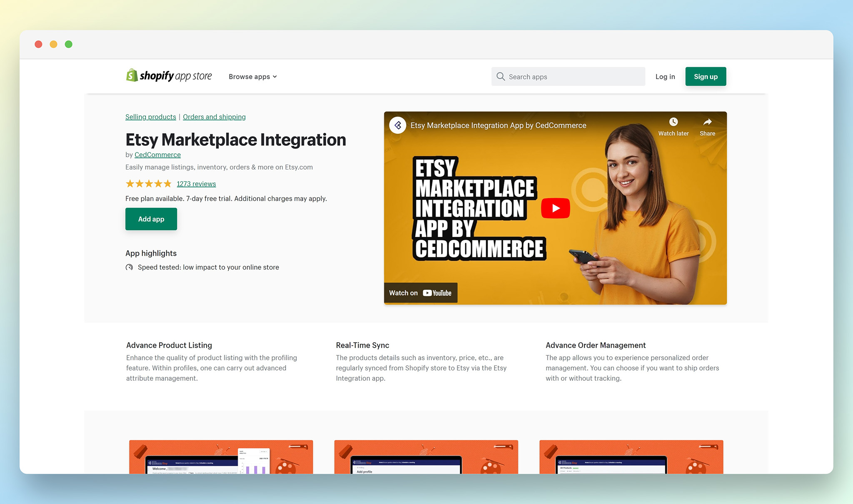
Task: Click the speed tested gauge icon
Action: click(130, 267)
